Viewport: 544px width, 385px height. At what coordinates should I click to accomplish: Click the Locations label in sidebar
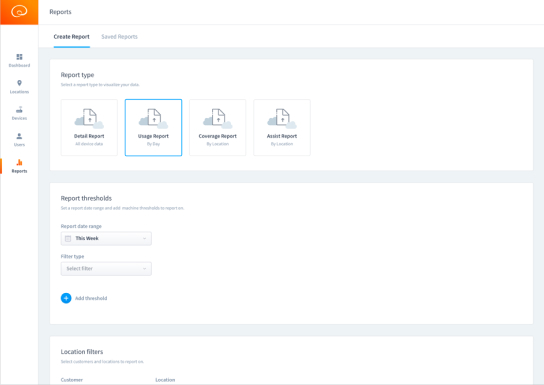pos(19,92)
